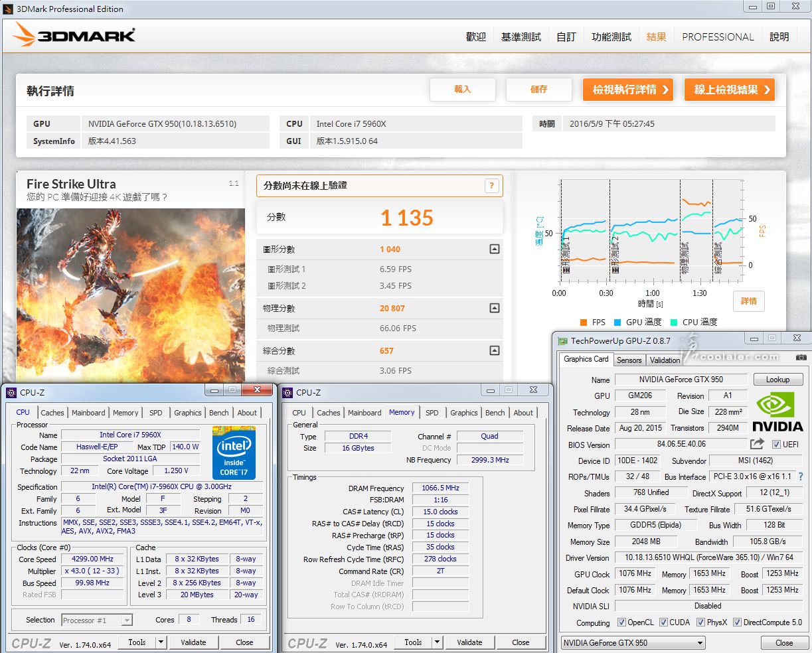Click the temperature and FPS chart
The width and height of the screenshot is (812, 653).
pos(650,232)
